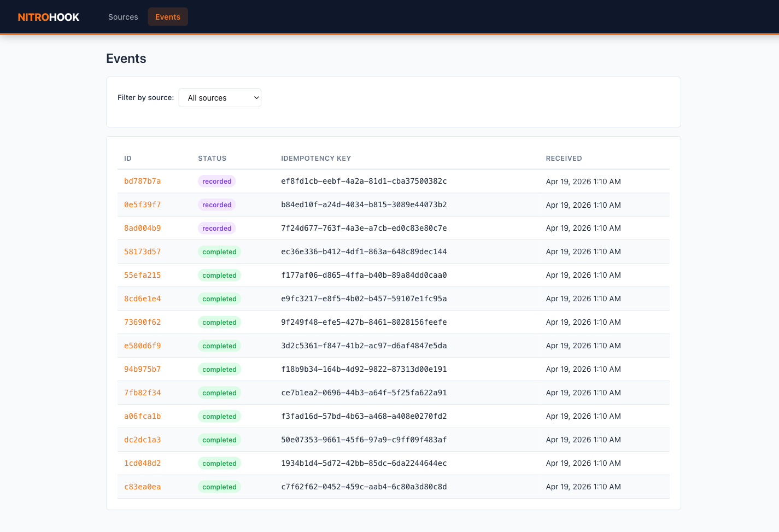Click the recorded badge for bd787b7a

[216, 182]
